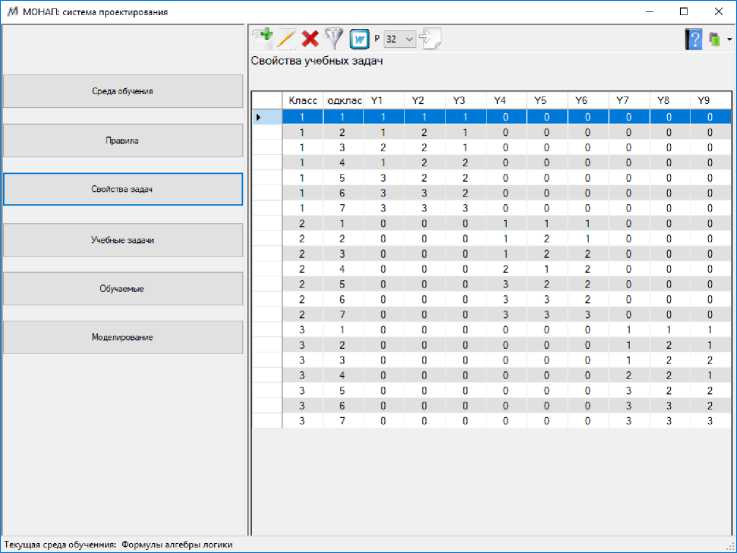
Task: Click the green paste icon at toolbar right
Action: 714,39
